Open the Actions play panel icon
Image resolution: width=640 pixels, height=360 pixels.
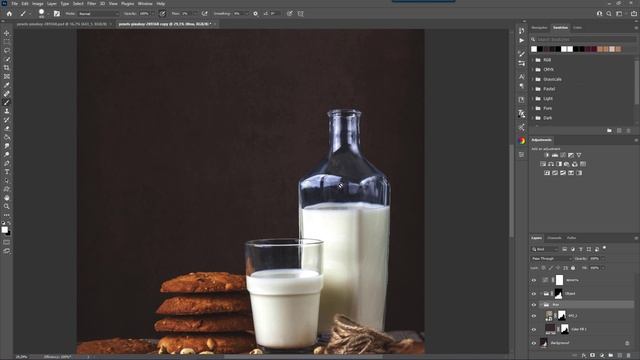coord(522,40)
